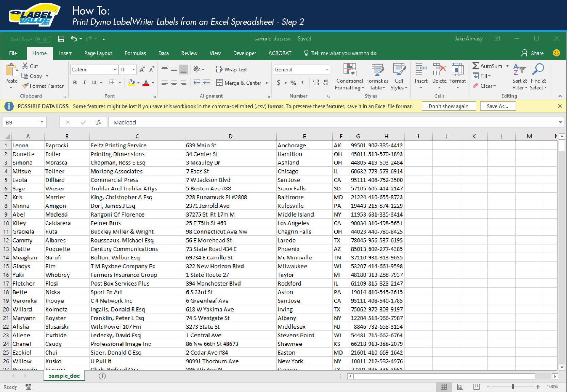Toggle Underline formatting

(x=94, y=83)
